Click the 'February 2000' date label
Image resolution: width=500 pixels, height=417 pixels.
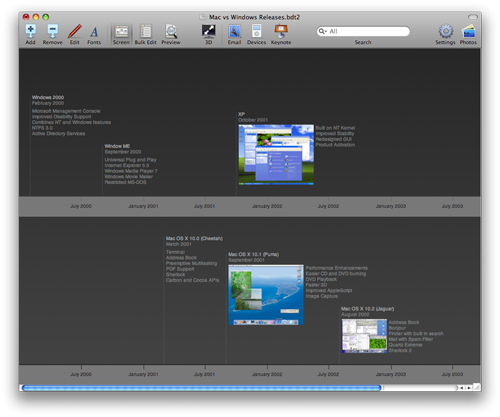pyautogui.click(x=48, y=103)
